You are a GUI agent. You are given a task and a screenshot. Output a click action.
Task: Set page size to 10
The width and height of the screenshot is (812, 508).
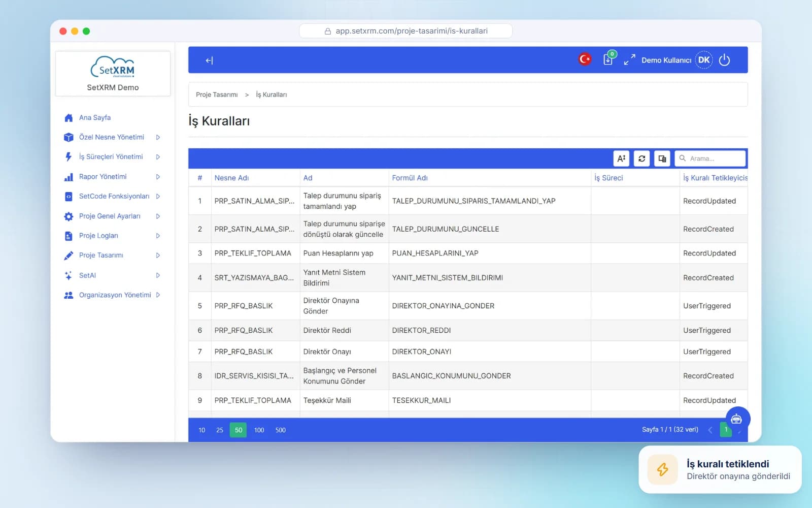(x=201, y=430)
